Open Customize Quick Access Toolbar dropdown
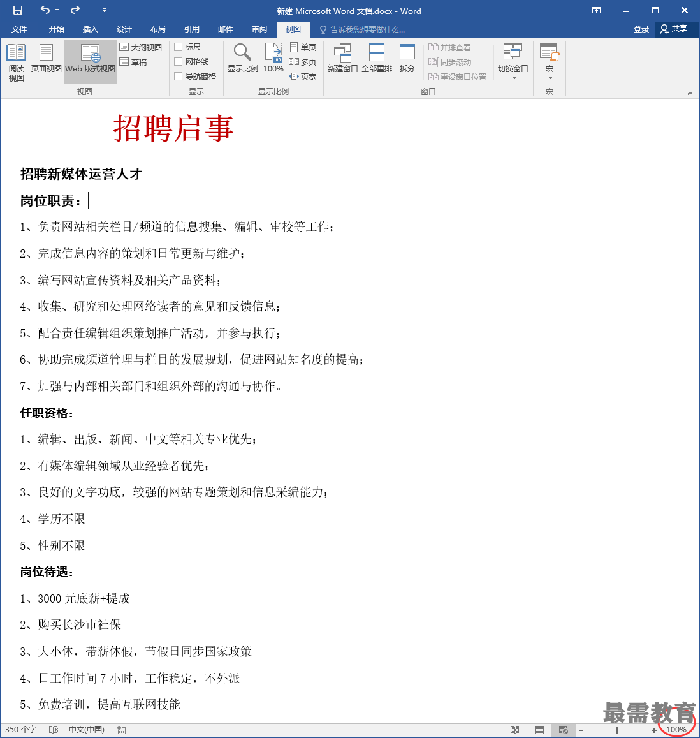The height and width of the screenshot is (738, 700). (104, 10)
